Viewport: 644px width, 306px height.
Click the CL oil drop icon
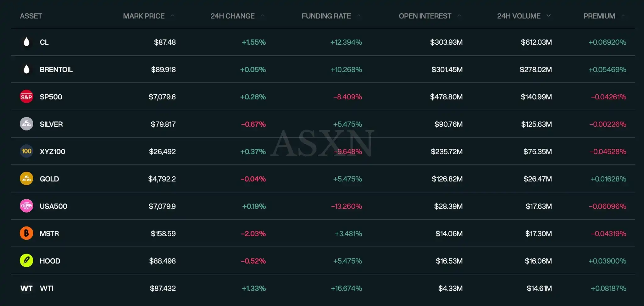point(26,42)
